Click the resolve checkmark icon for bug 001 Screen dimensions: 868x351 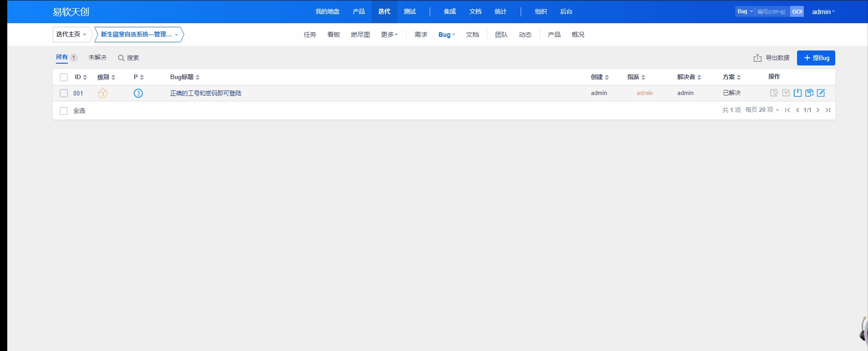tap(786, 93)
